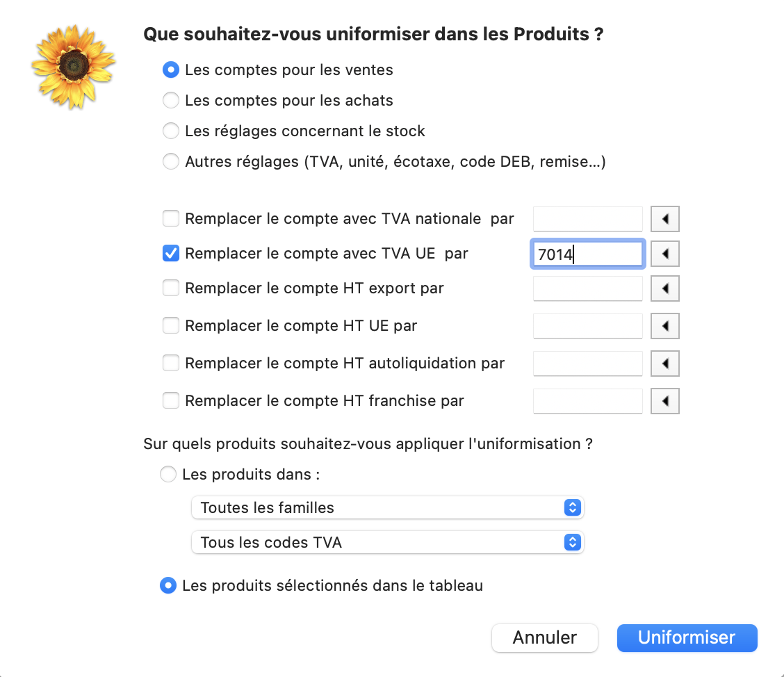The height and width of the screenshot is (677, 784).
Task: Open the Tous les codes TVA dropdown
Action: [x=388, y=542]
